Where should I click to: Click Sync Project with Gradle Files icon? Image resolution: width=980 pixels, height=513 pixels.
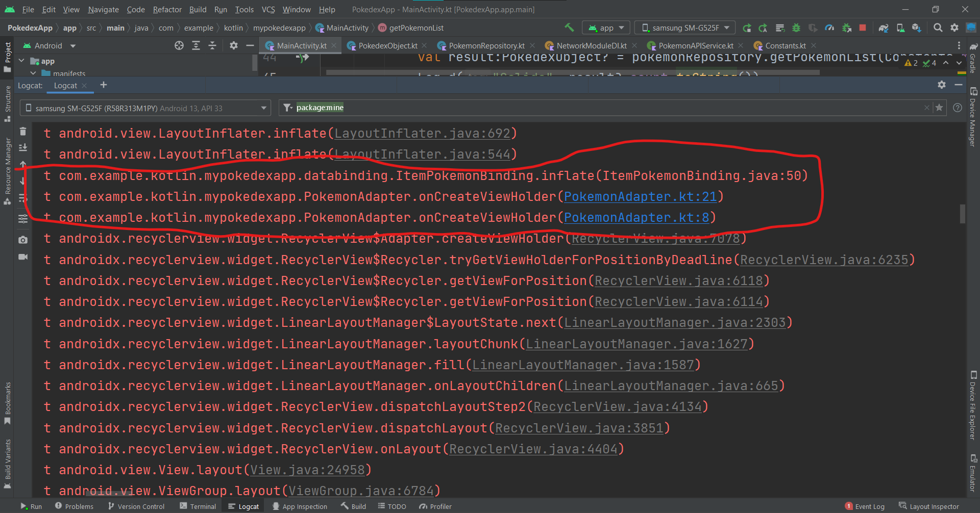884,28
